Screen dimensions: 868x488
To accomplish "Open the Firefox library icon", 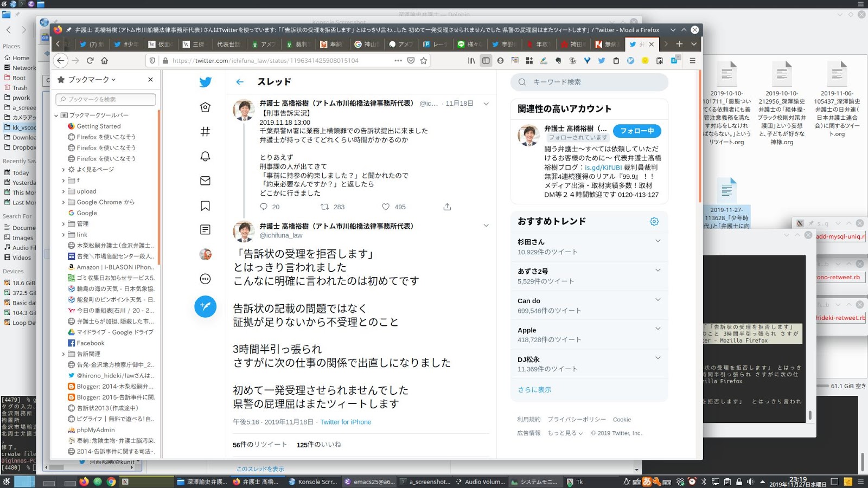I will click(x=471, y=61).
